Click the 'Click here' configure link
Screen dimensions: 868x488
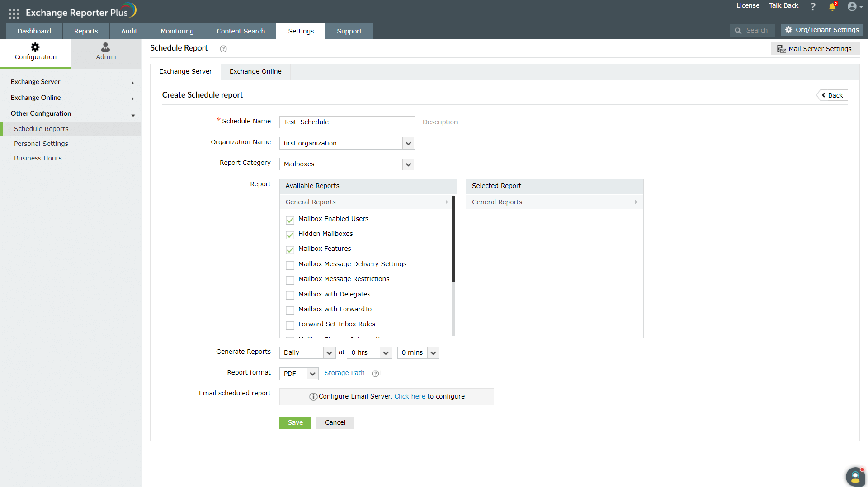[x=410, y=396]
